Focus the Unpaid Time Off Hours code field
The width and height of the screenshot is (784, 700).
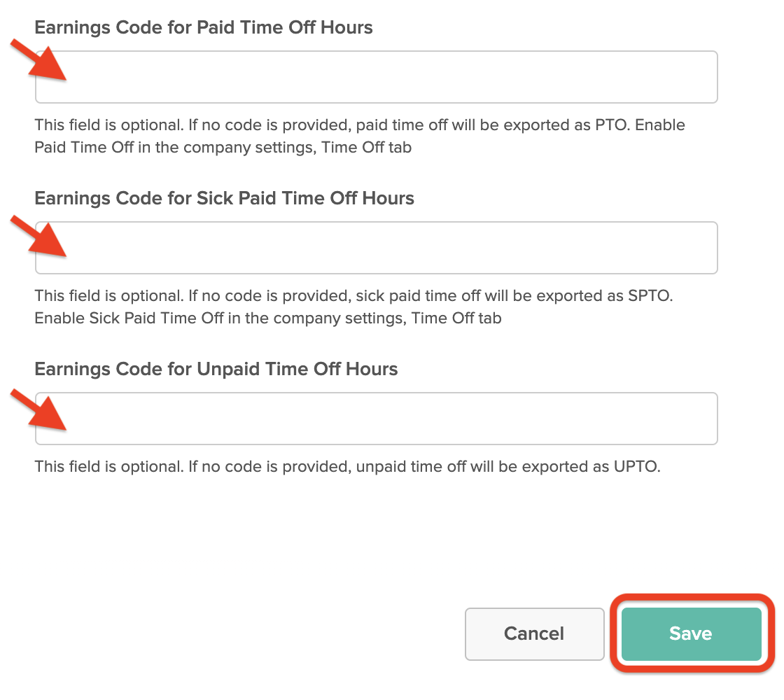tap(377, 419)
